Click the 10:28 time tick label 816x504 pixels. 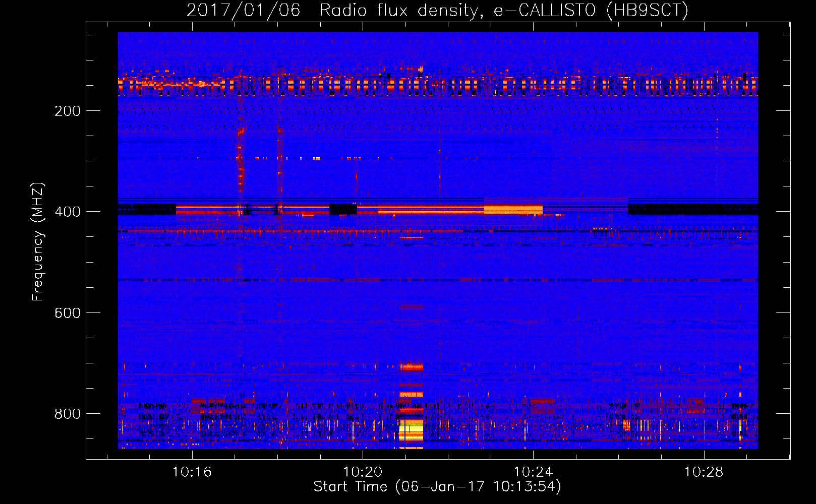pyautogui.click(x=704, y=472)
